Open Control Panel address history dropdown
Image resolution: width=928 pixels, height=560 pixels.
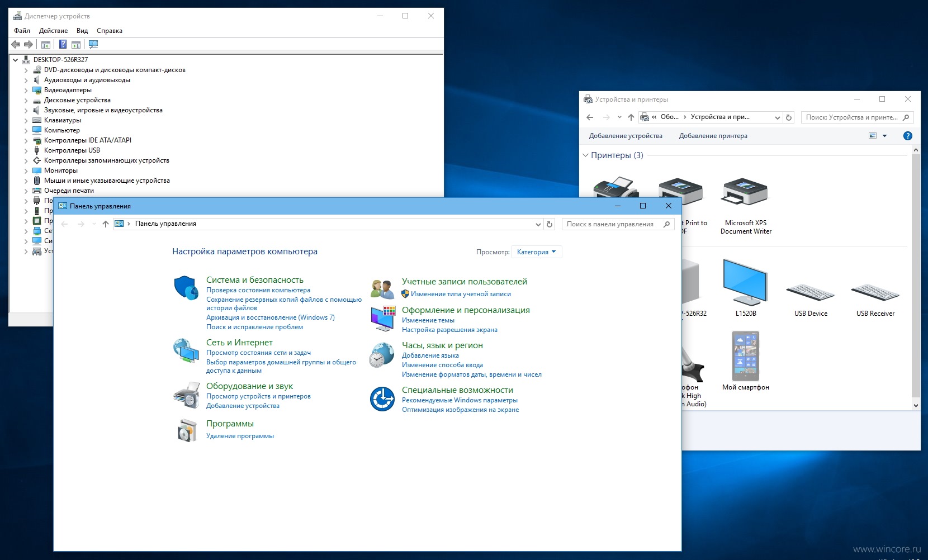(538, 224)
